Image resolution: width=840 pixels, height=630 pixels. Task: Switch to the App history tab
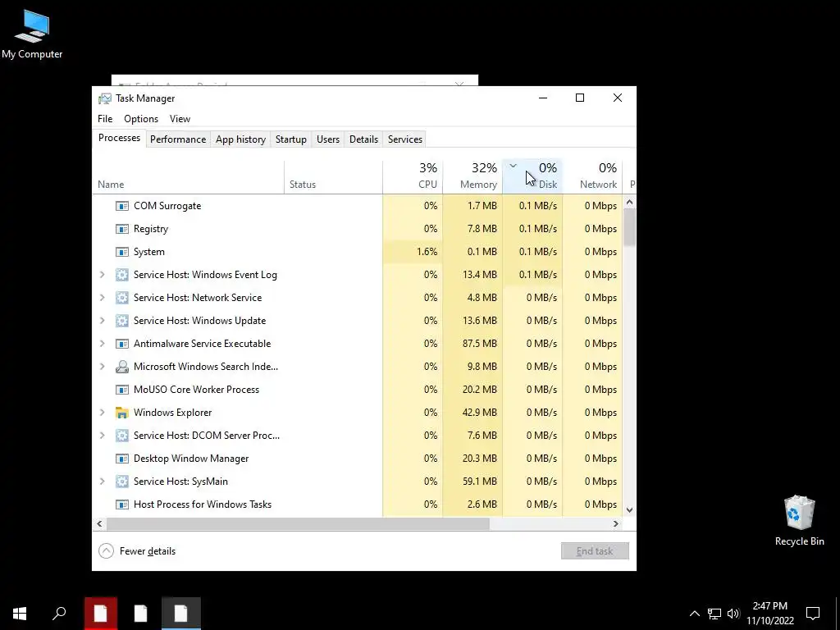click(x=240, y=139)
